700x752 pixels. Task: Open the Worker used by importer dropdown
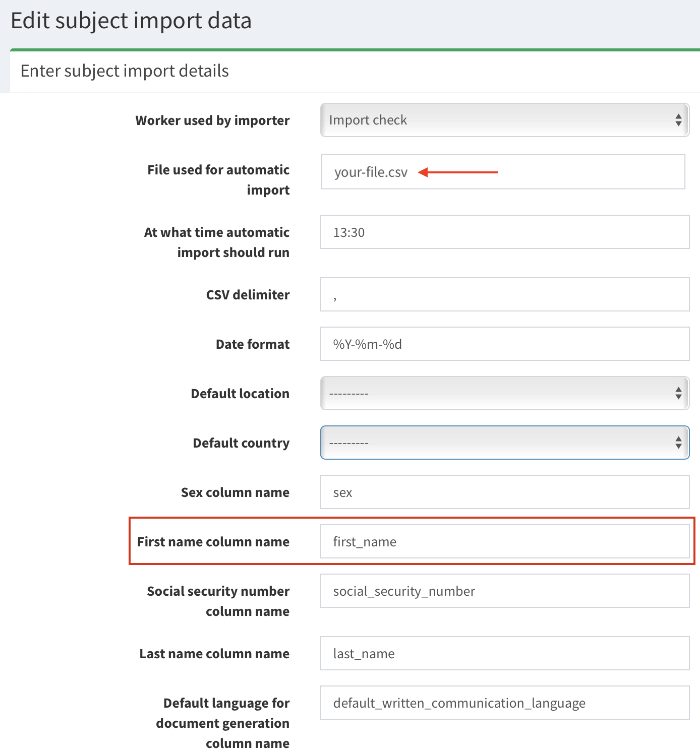[504, 120]
